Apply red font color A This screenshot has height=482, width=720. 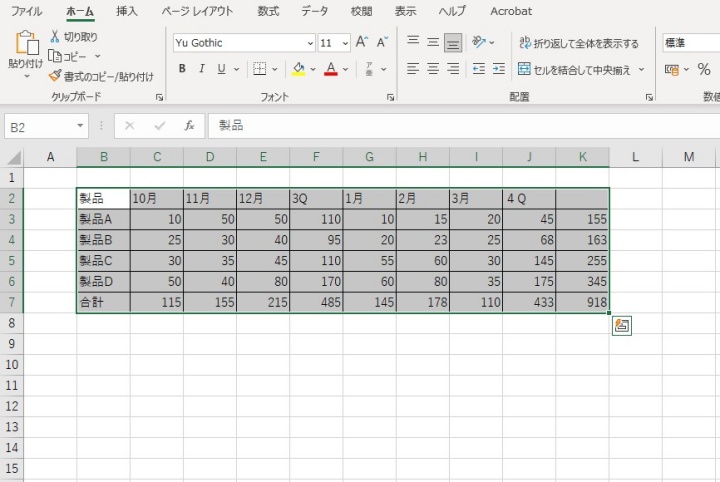(331, 69)
